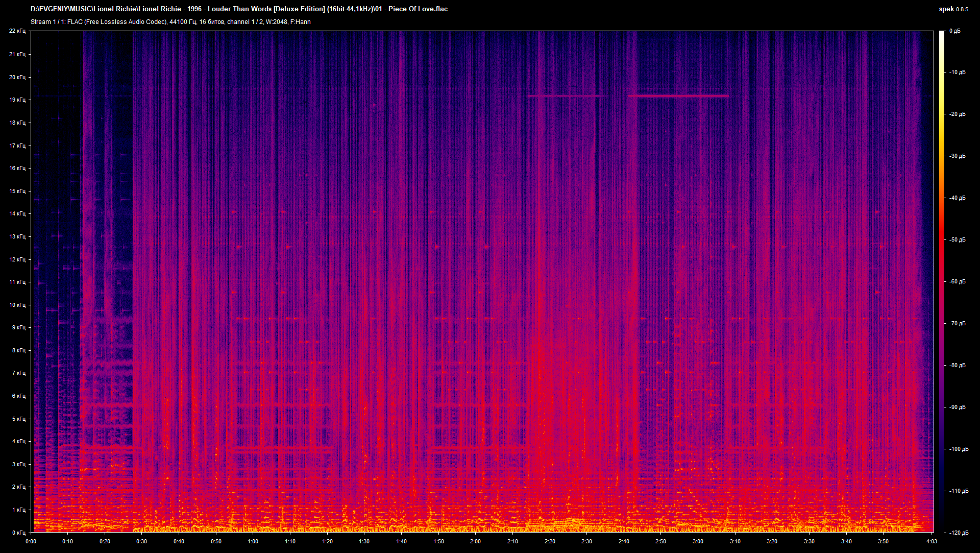Screen dimensions: 980x553
Task: Click the 12 кГц frequency axis label
Action: tap(17, 259)
